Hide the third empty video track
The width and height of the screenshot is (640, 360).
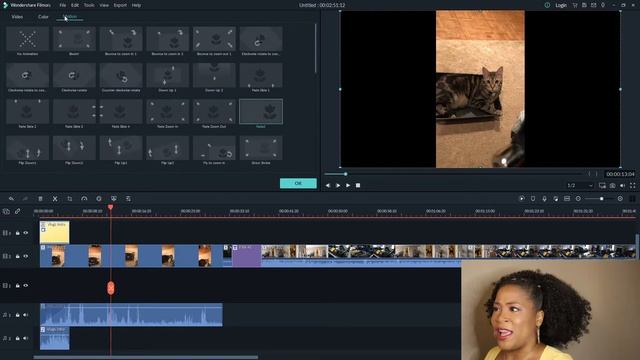(x=26, y=286)
